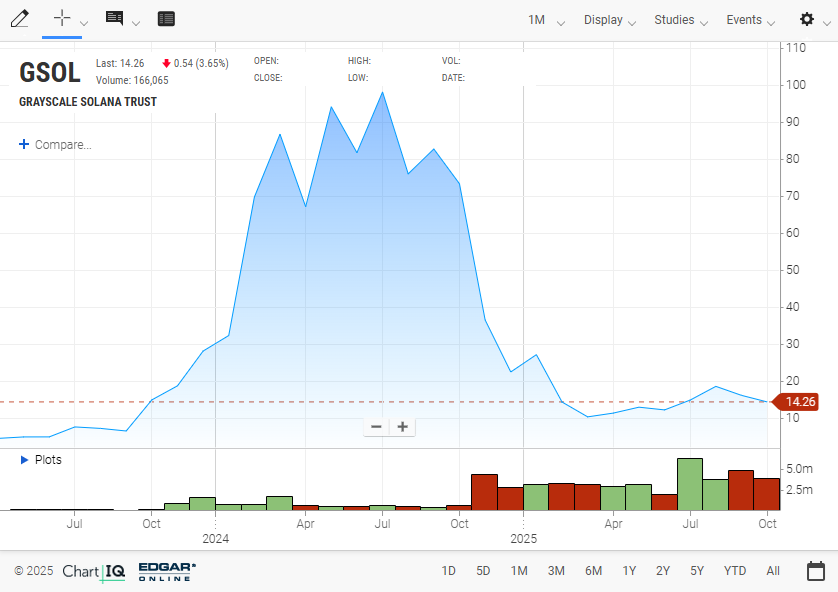The image size is (838, 592).
Task: Activate the crosshair cursor tool
Action: [62, 18]
